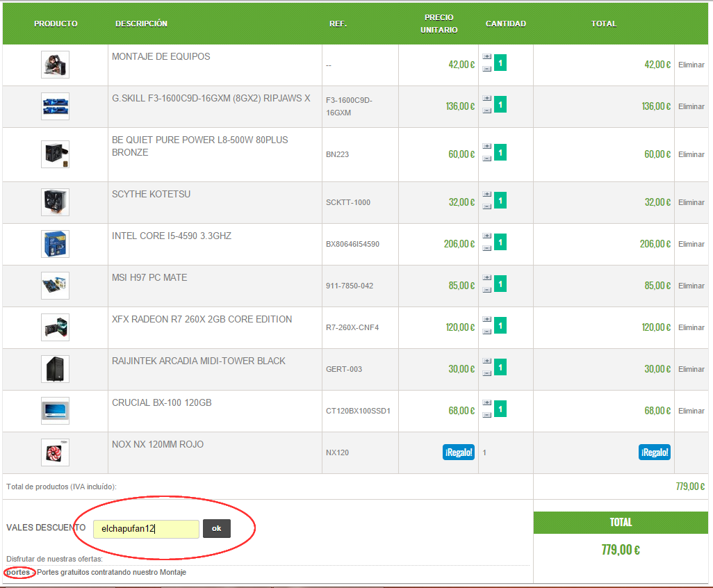Eliminar the BE QUIET PURE POWER item
The height and width of the screenshot is (588, 713).
point(691,154)
